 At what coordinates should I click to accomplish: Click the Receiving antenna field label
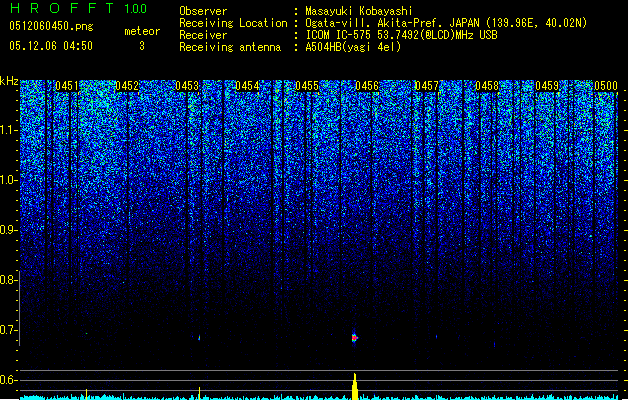(x=230, y=47)
